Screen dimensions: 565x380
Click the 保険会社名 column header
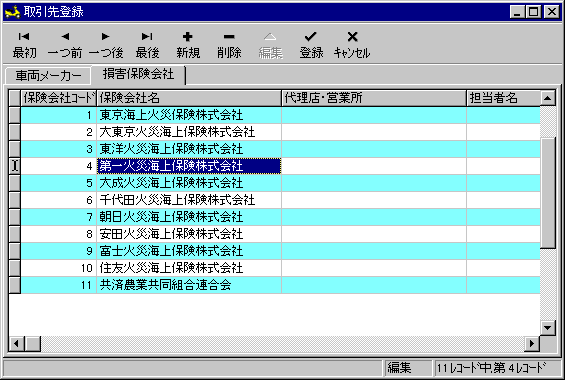(x=189, y=98)
